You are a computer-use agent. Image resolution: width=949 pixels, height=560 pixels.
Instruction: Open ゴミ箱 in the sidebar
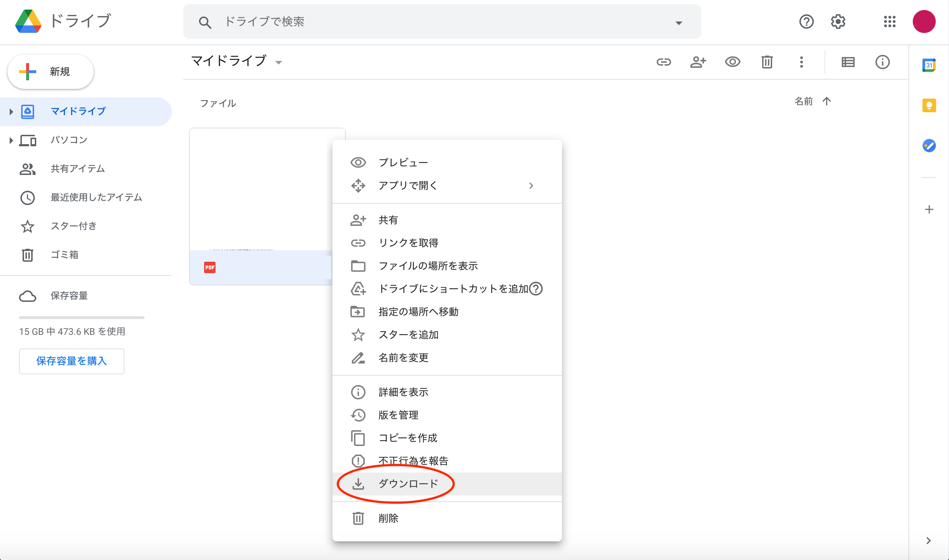tap(86, 255)
